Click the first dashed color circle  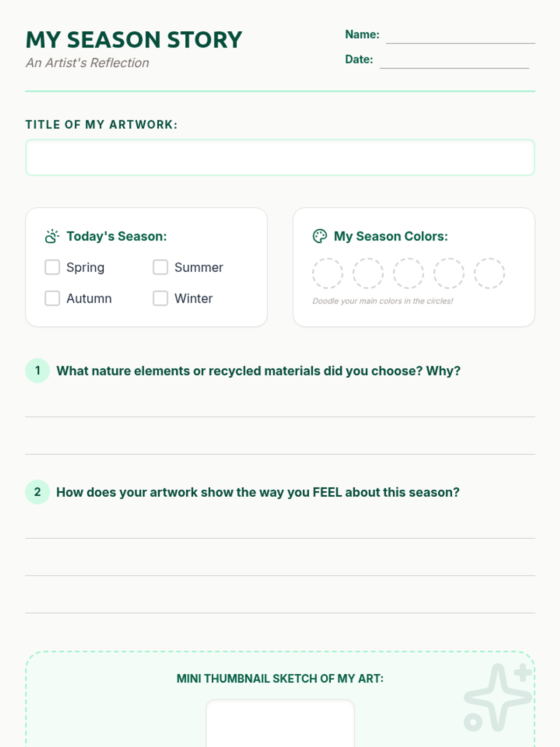(328, 273)
